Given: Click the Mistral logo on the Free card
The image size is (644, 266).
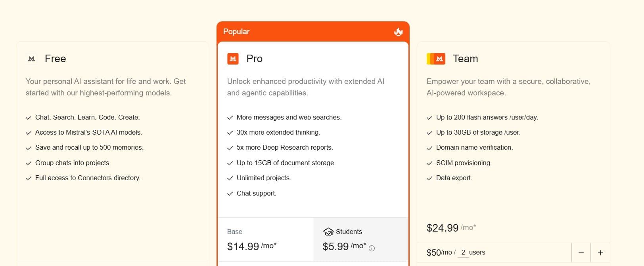Looking at the screenshot, I should click(x=31, y=59).
